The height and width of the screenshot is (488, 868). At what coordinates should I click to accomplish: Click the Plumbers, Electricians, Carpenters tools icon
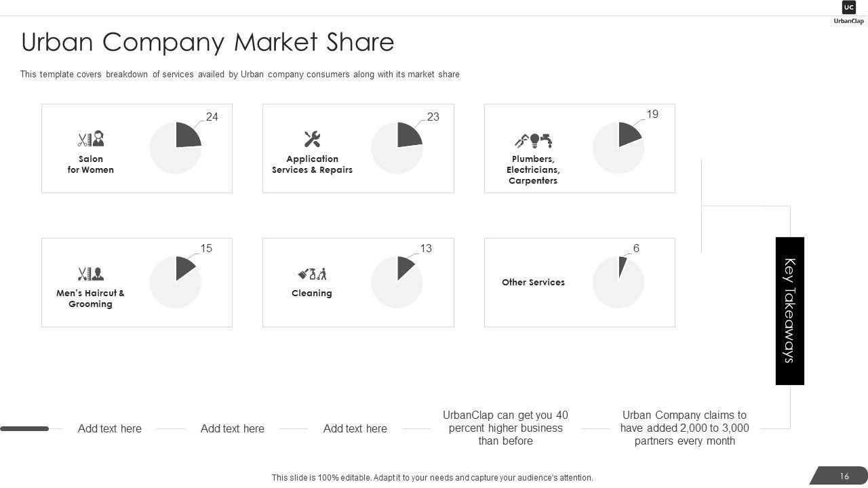[x=533, y=140]
